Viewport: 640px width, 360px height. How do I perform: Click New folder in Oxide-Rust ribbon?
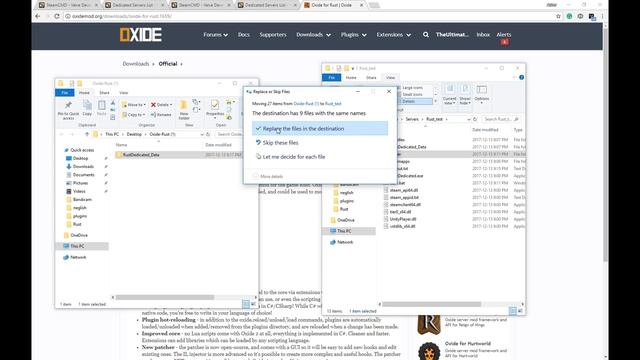coord(184,109)
